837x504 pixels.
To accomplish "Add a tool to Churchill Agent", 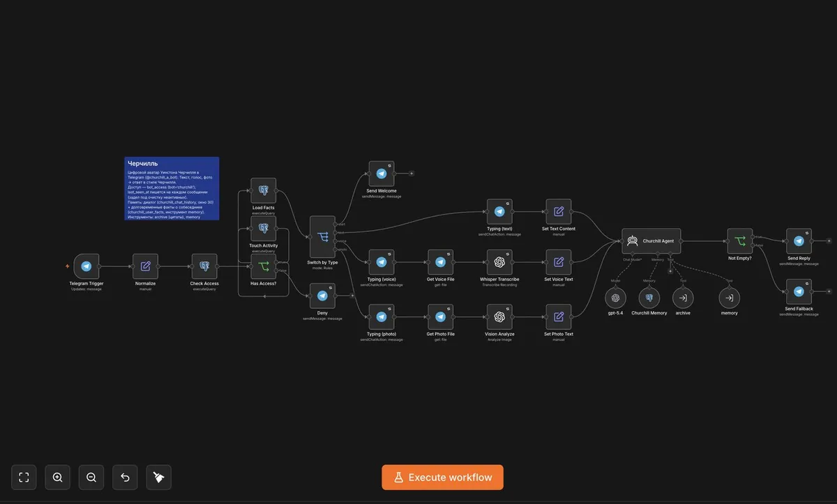I will (670, 271).
